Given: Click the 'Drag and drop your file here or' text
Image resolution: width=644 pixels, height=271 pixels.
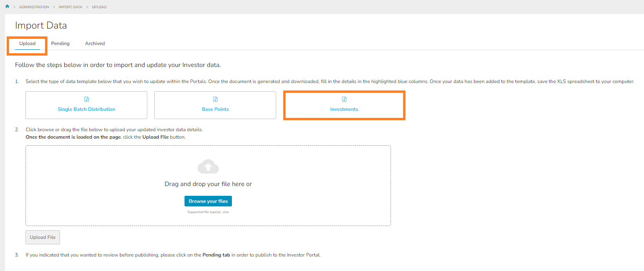Looking at the screenshot, I should point(208,184).
